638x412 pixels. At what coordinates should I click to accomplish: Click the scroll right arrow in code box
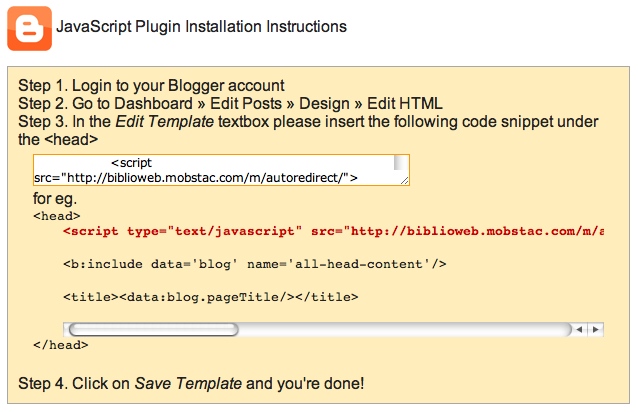tap(595, 329)
